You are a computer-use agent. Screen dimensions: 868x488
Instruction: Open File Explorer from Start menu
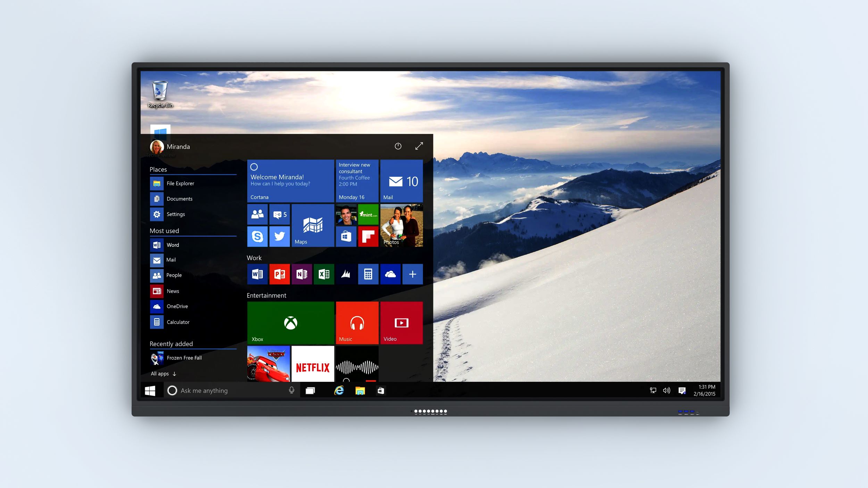click(180, 183)
